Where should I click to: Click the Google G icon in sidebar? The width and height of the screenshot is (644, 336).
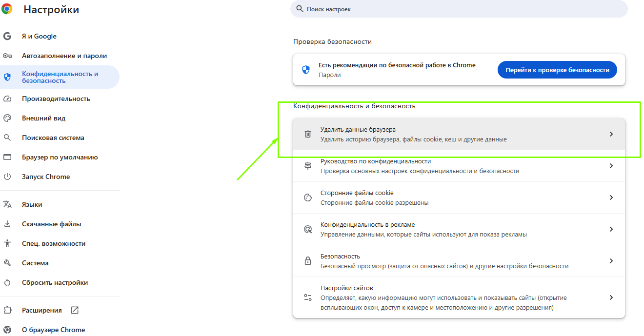[x=7, y=36]
